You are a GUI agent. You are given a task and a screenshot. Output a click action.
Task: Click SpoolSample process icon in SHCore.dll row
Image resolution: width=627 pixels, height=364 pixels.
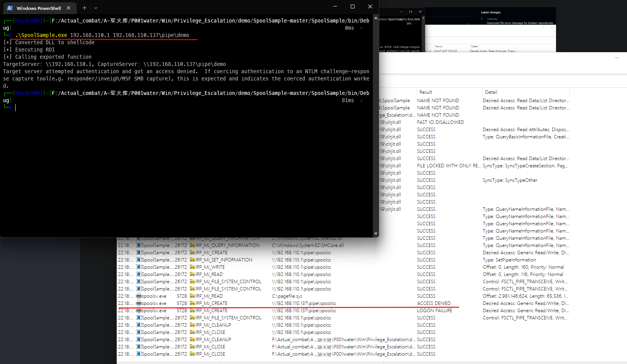point(139,245)
